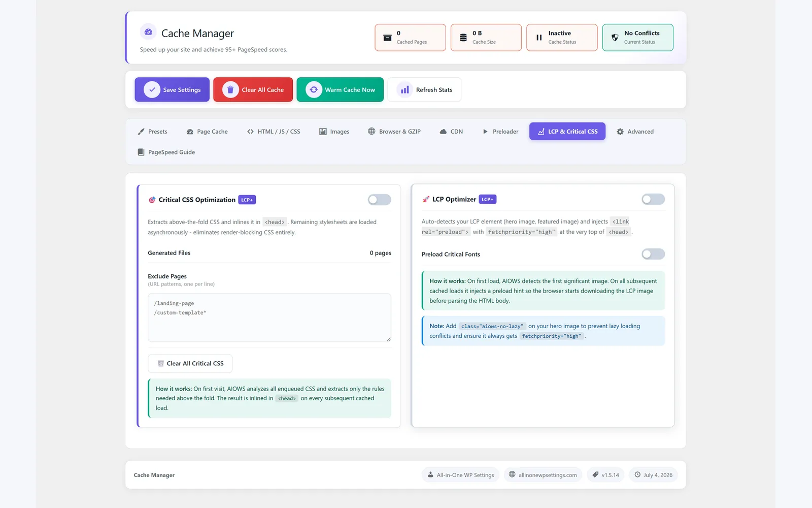
Task: Click the 'Exclude Pages' label
Action: tap(167, 276)
